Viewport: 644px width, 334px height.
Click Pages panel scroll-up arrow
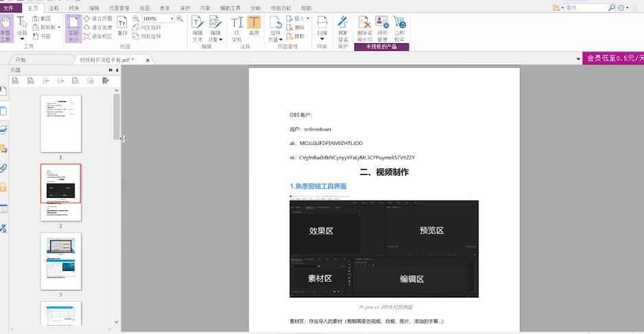(x=117, y=91)
